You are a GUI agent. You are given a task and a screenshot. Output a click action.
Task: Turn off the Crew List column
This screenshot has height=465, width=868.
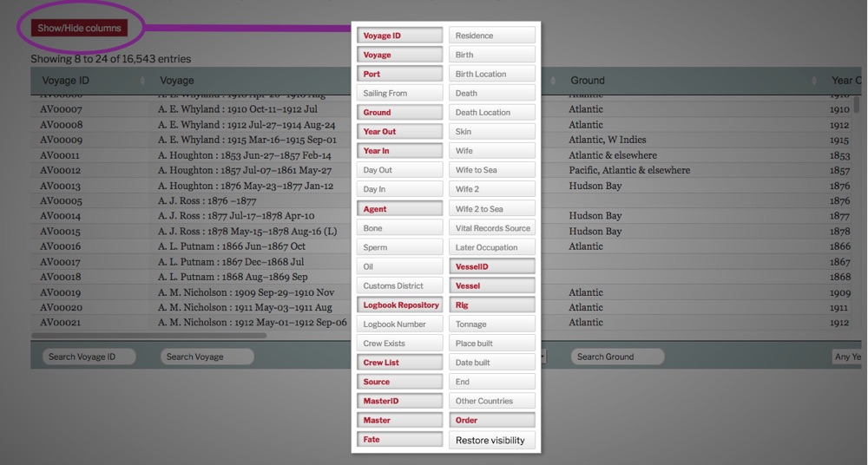[399, 363]
